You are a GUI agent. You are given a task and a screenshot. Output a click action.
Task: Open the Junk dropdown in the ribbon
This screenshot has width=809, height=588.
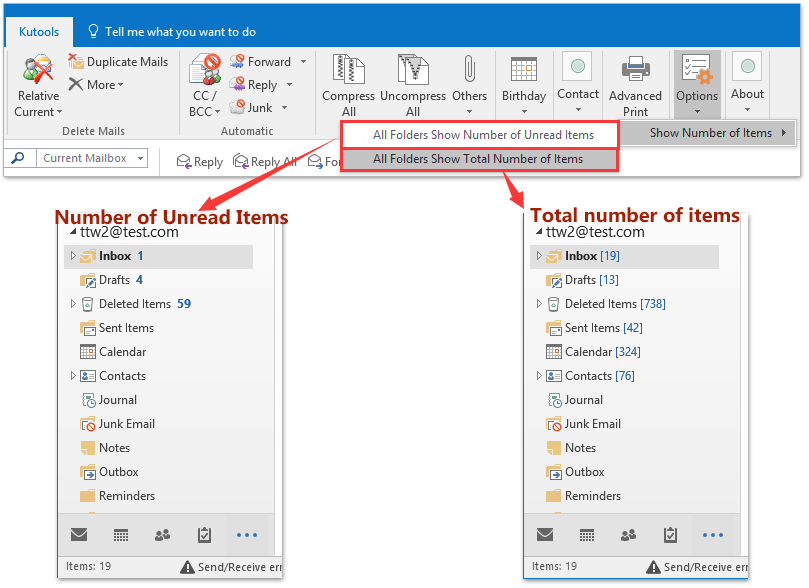(284, 108)
